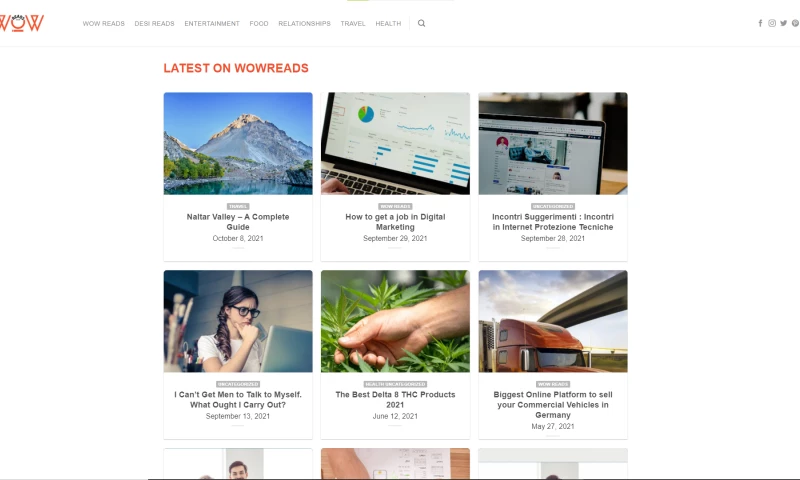Visit the Facebook social icon
The width and height of the screenshot is (800, 480).
point(760,23)
